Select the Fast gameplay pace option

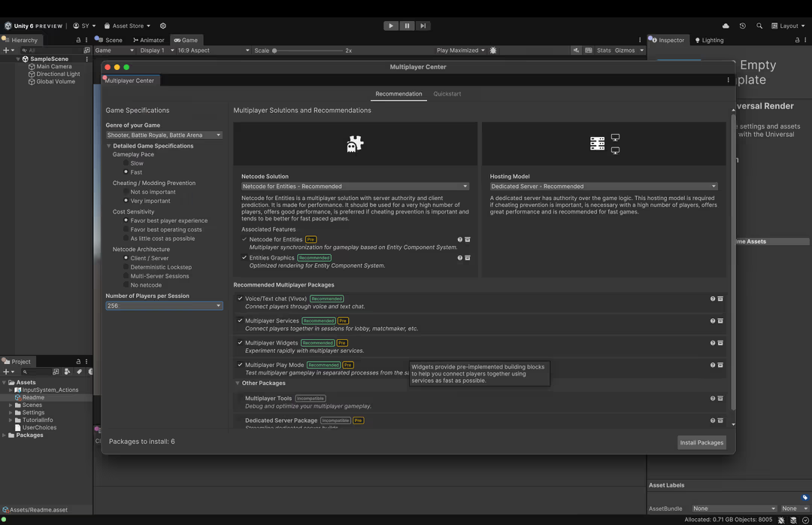coord(126,172)
